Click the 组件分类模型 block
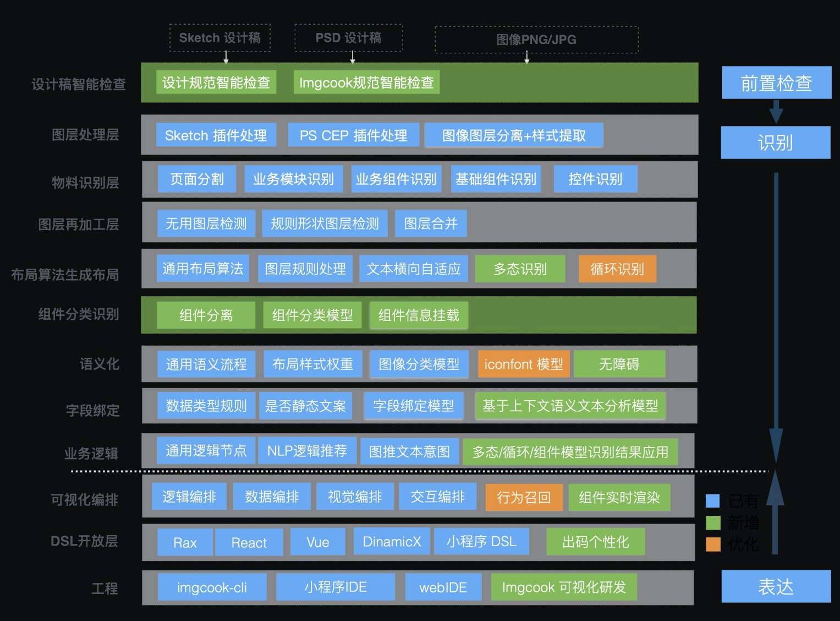840x621 pixels. click(x=312, y=315)
